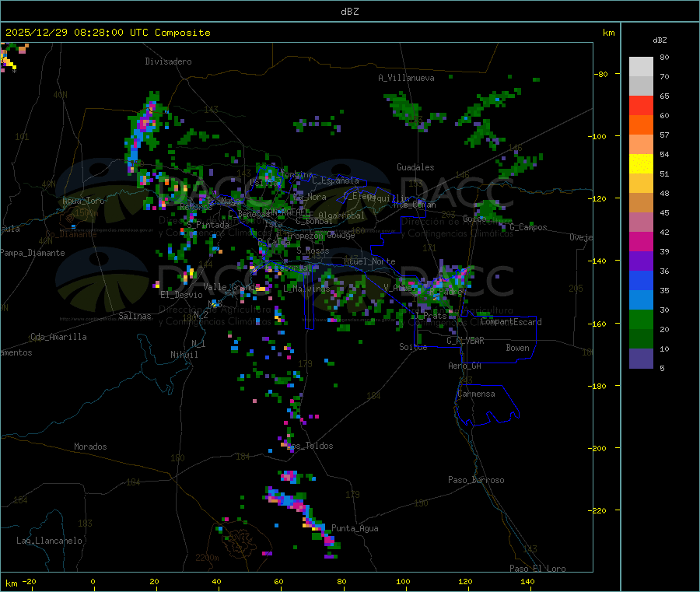
Task: Click the Carmensa blue boundary polygon
Action: (487, 405)
